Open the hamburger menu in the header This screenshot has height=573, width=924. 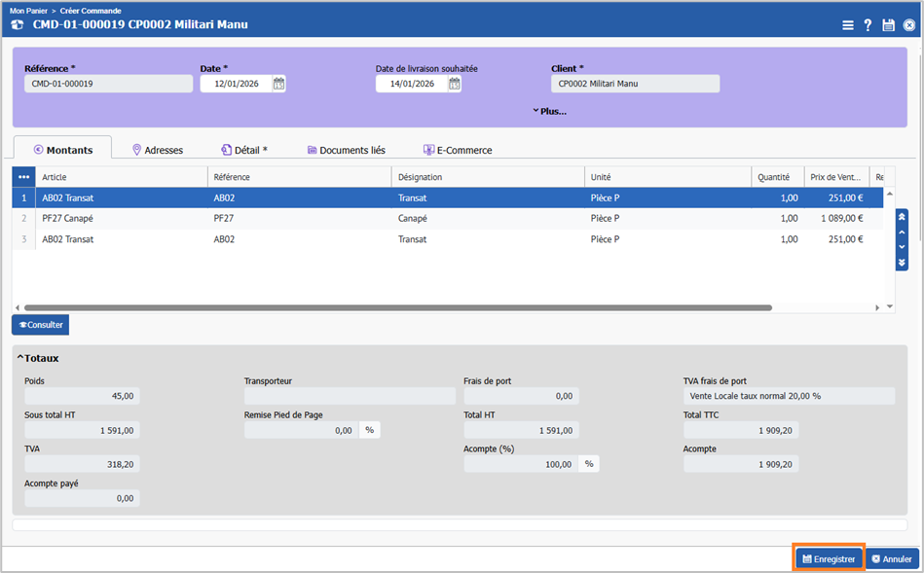point(848,25)
